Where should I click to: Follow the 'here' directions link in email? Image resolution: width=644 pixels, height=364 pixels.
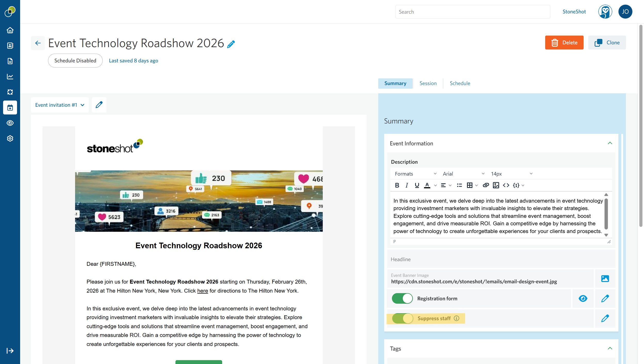[x=203, y=291]
